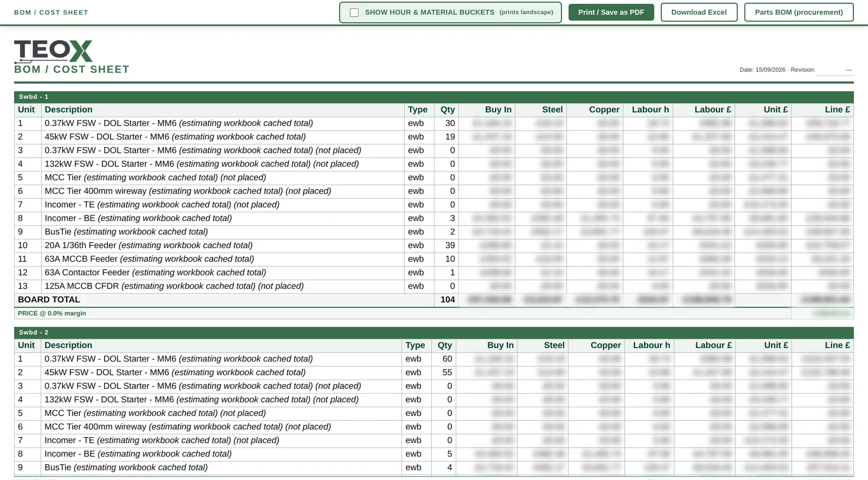This screenshot has width=868, height=480.
Task: Click 'PRICE @ 0.0% margin' text
Action: coord(52,313)
